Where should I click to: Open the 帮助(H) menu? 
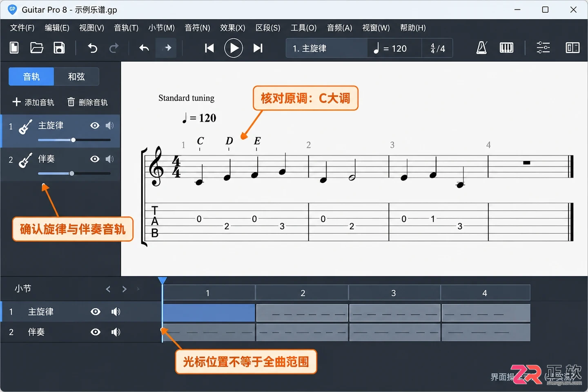[x=413, y=28]
